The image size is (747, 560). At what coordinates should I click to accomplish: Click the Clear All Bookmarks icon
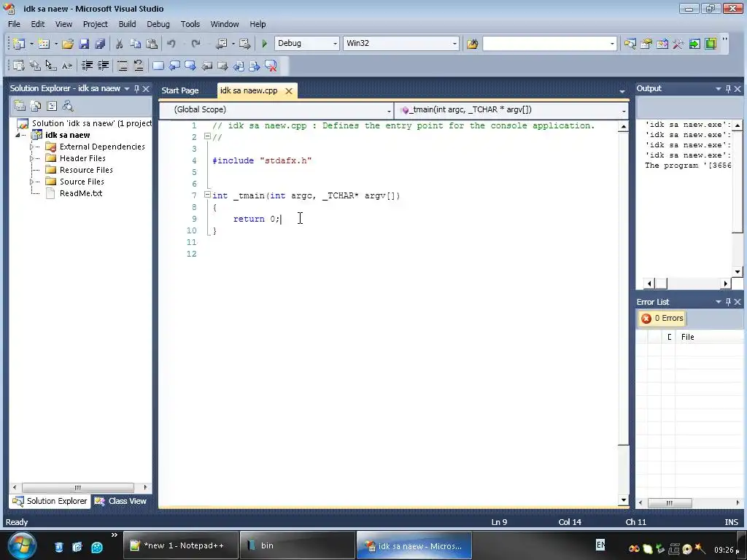pyautogui.click(x=271, y=66)
